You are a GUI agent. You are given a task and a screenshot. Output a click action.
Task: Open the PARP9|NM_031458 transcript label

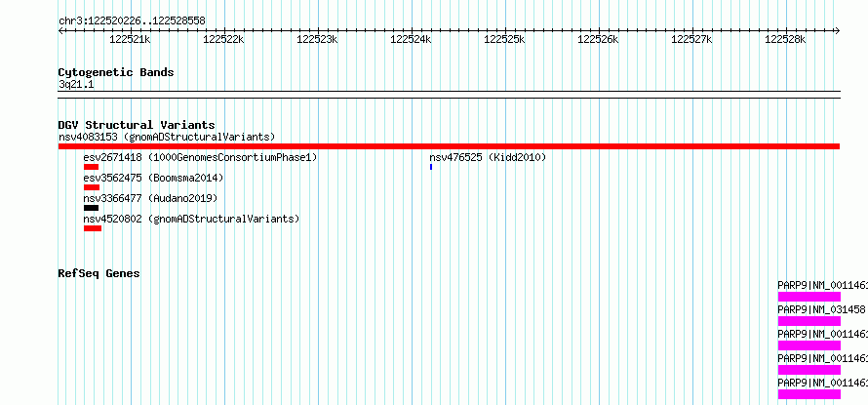(821, 309)
